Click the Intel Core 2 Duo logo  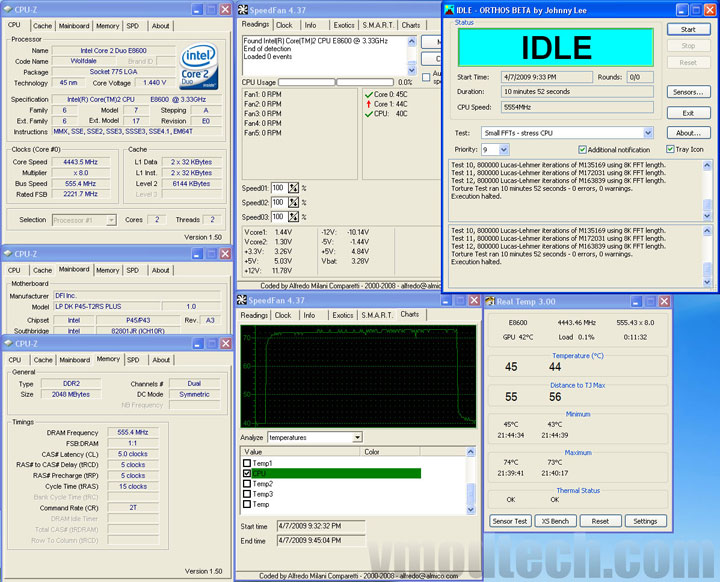199,67
